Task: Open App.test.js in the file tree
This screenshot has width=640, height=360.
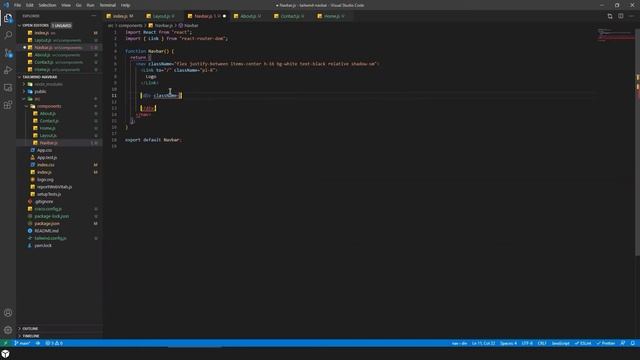Action: [x=47, y=158]
